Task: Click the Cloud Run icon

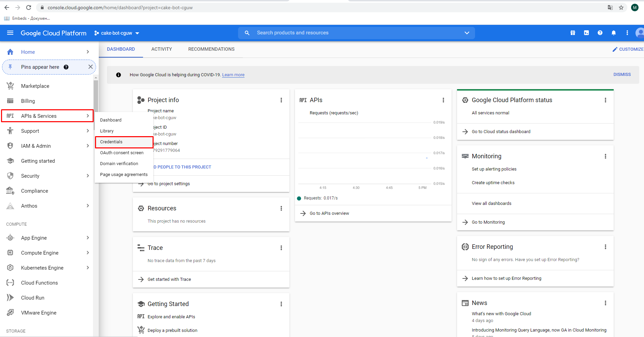Action: [x=10, y=298]
